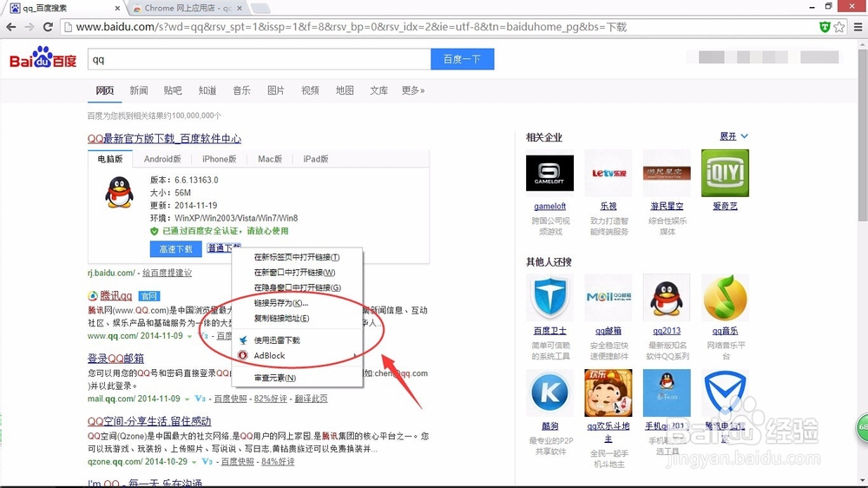This screenshot has height=488, width=868.
Task: Open dropdown arrow after www.qq.com date
Action: (189, 336)
